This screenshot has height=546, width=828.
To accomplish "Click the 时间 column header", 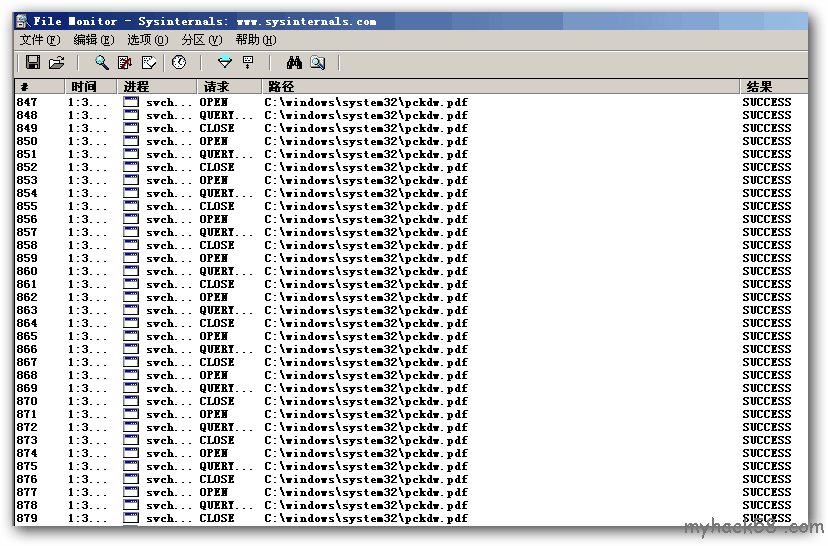I will [91, 87].
